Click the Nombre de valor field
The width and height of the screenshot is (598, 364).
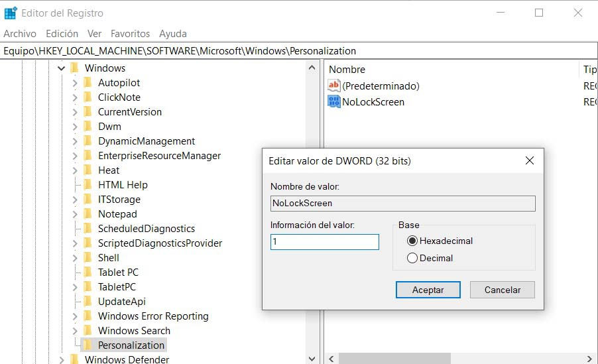[402, 204]
